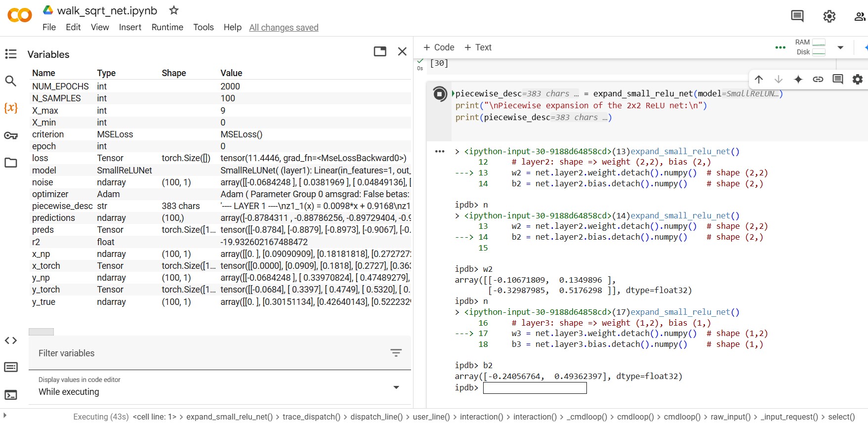Close the Variables panel

point(402,51)
